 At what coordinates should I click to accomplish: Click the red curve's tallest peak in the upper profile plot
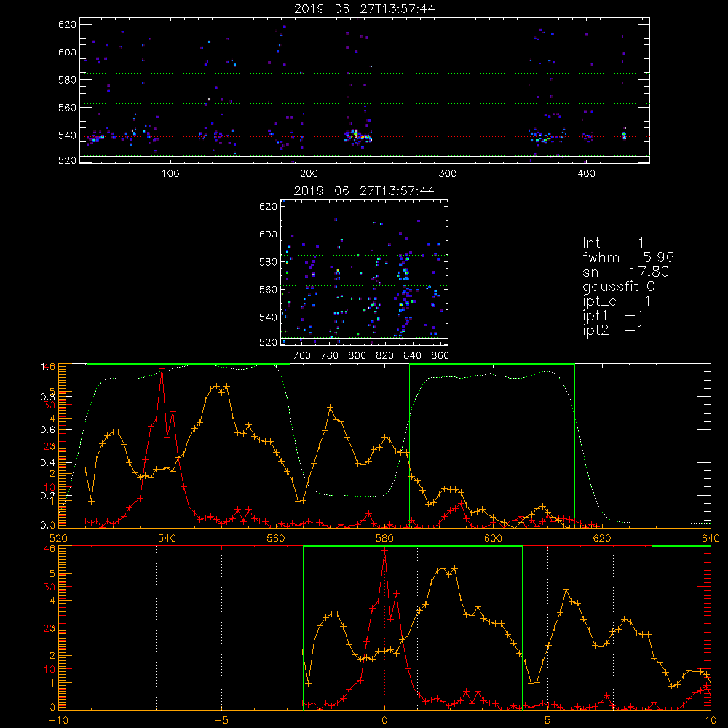click(162, 369)
